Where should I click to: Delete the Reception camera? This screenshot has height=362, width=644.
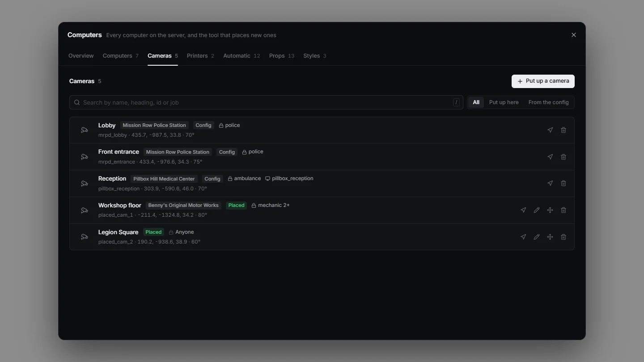[x=563, y=183]
